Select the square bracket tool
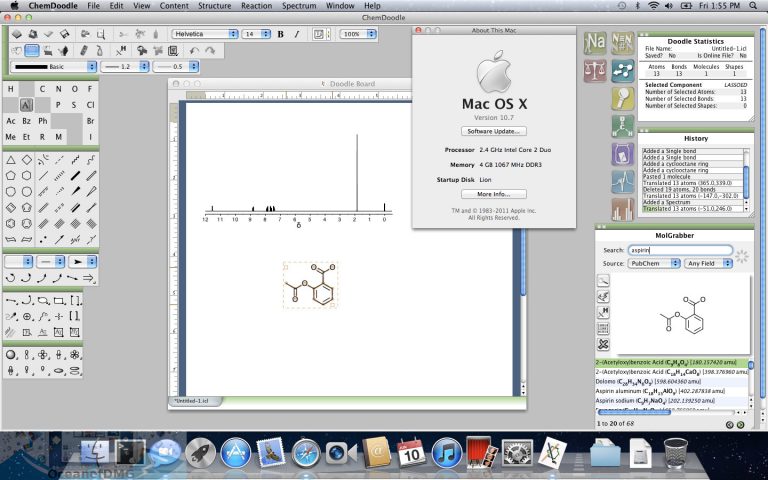The image size is (768, 480). (x=74, y=300)
